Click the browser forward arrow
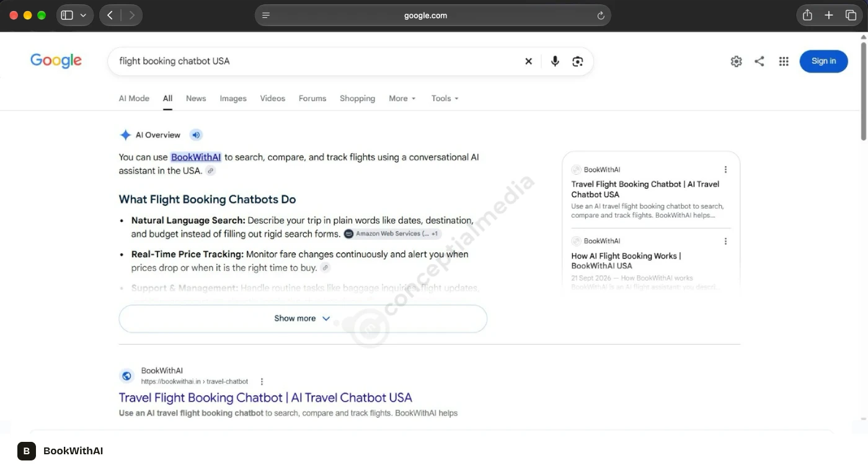The height and width of the screenshot is (471, 868). click(131, 15)
